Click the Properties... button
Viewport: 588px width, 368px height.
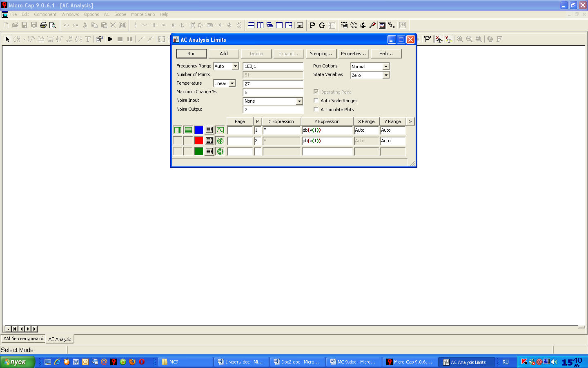click(354, 54)
